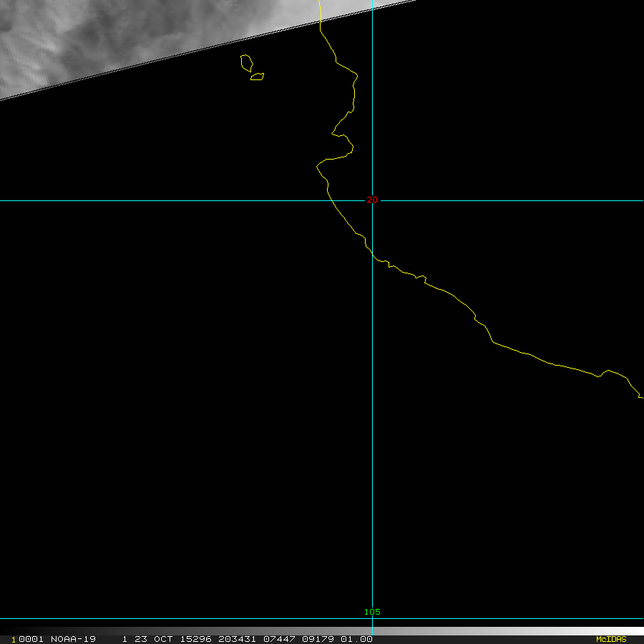The width and height of the screenshot is (644, 644).
Task: Click the 01.00 resolution value
Action: pos(356,639)
